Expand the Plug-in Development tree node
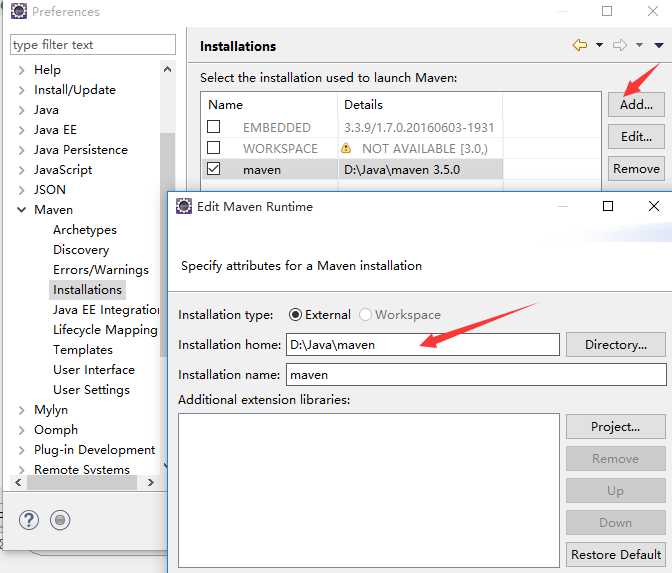Viewport: 672px width, 573px height. (21, 450)
